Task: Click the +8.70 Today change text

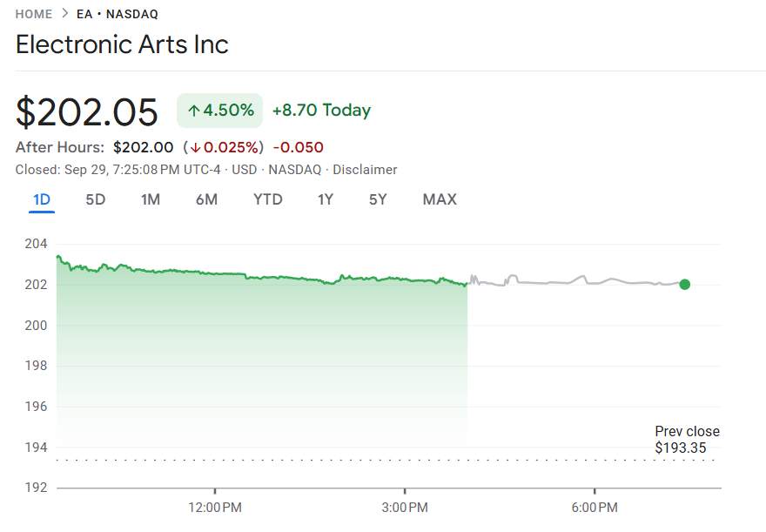Action: click(x=321, y=111)
